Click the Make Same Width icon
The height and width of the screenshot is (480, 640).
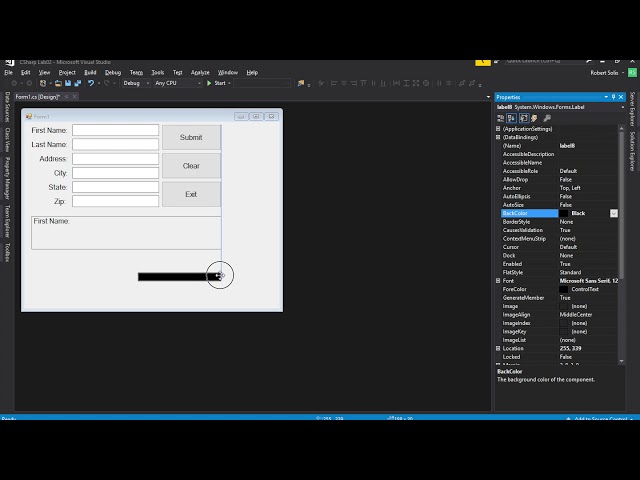point(396,83)
